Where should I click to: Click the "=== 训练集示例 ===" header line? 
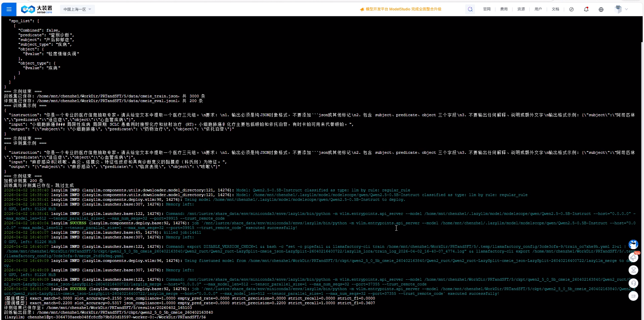pos(25,105)
